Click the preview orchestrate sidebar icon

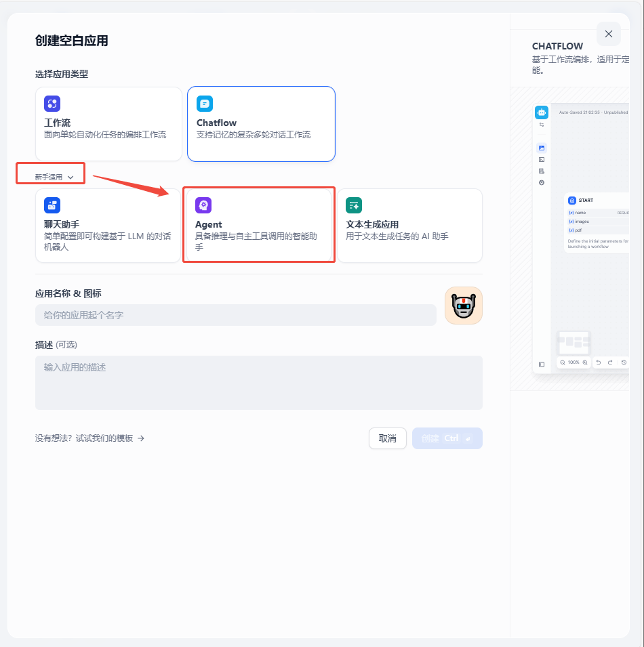[x=542, y=148]
